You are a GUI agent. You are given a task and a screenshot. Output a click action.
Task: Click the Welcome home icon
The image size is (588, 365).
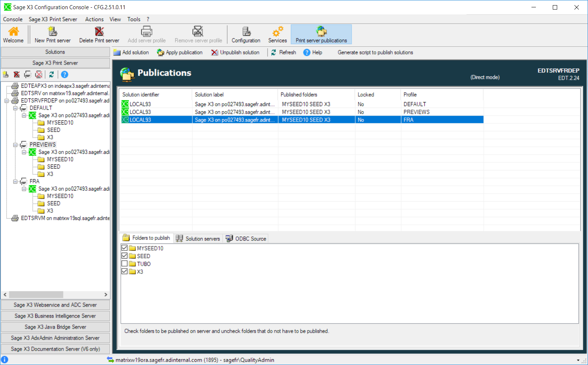tap(13, 34)
